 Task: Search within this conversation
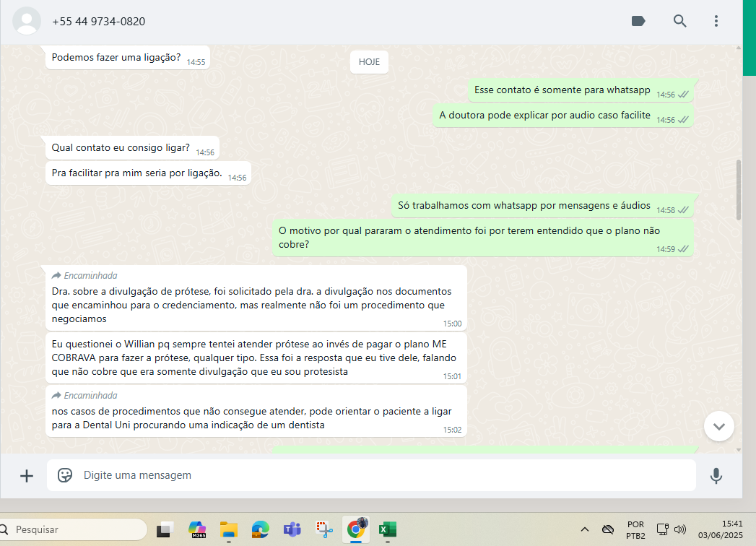(x=679, y=21)
